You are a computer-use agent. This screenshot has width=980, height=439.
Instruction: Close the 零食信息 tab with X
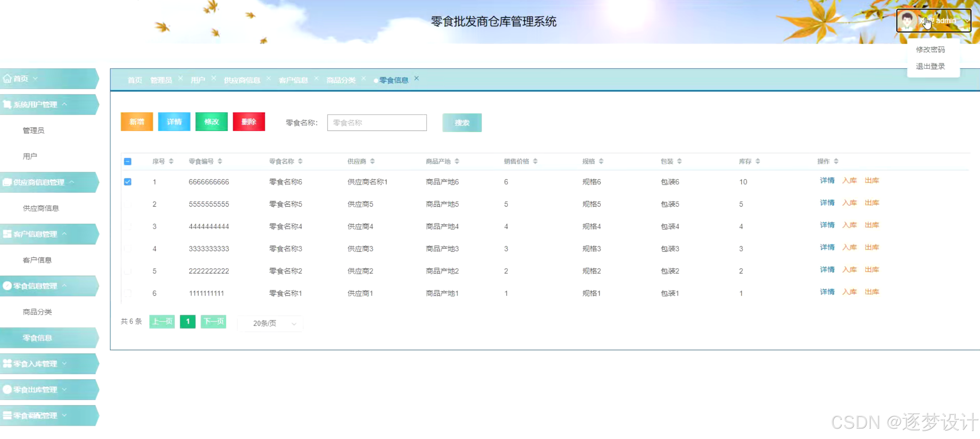click(x=417, y=79)
